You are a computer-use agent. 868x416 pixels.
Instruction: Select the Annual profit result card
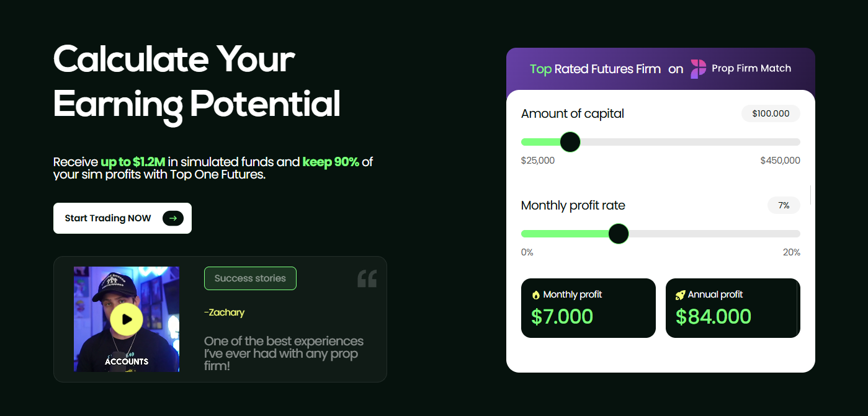tap(733, 308)
